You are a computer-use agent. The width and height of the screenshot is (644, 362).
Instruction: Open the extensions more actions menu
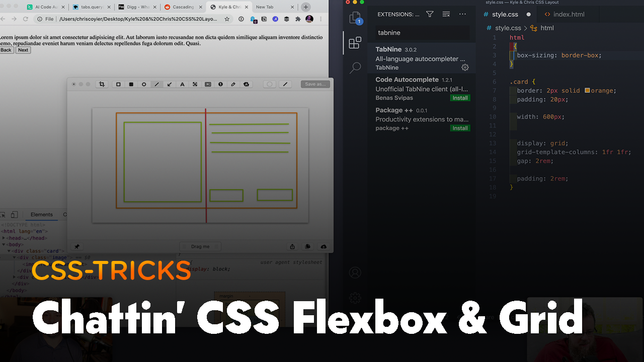(462, 14)
